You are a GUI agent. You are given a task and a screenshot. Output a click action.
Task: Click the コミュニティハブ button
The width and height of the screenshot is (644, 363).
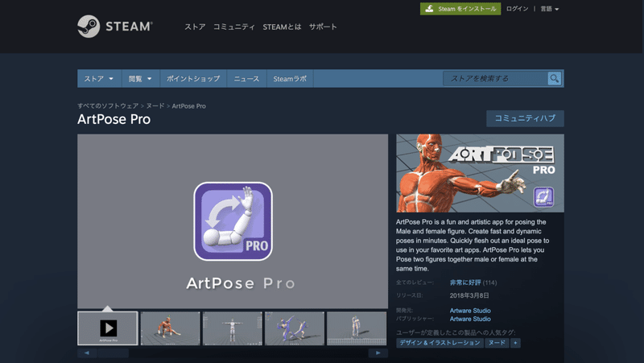pyautogui.click(x=525, y=118)
